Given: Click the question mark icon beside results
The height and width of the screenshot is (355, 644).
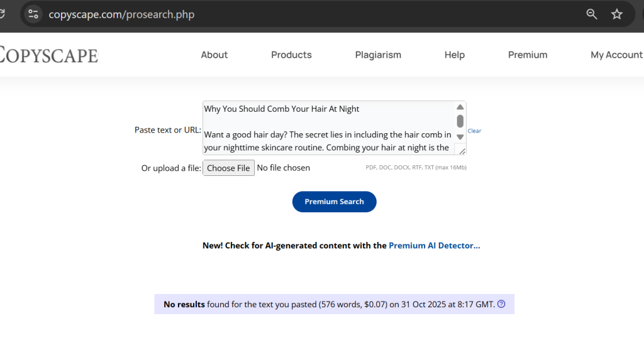Looking at the screenshot, I should [x=501, y=304].
